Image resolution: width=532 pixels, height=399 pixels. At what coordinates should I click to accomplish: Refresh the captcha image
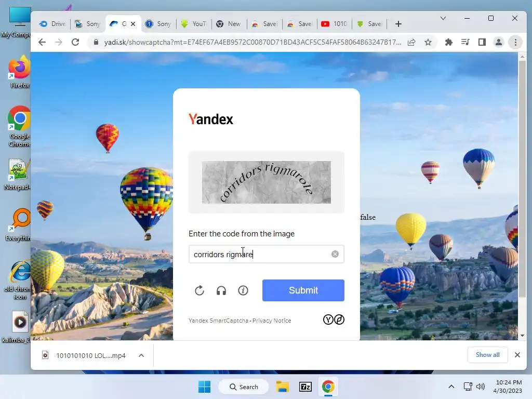(x=199, y=290)
